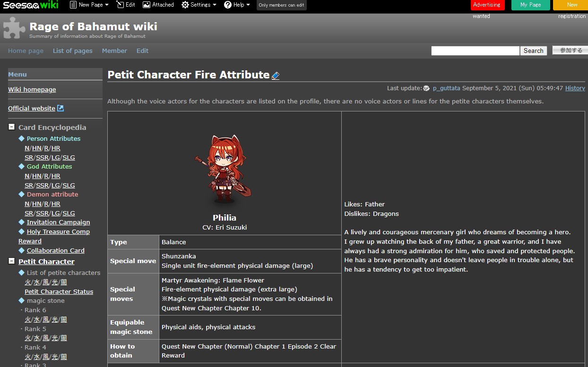Image resolution: width=588 pixels, height=367 pixels.
Task: Click the user avatar icon near Last update
Action: [426, 88]
